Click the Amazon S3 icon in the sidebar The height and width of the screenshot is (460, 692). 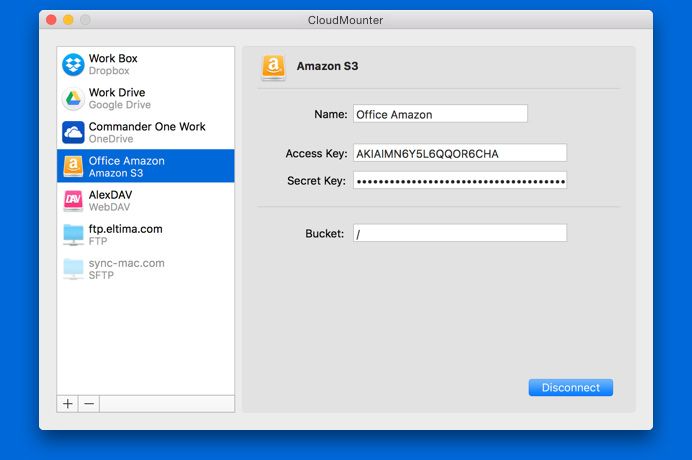[73, 166]
